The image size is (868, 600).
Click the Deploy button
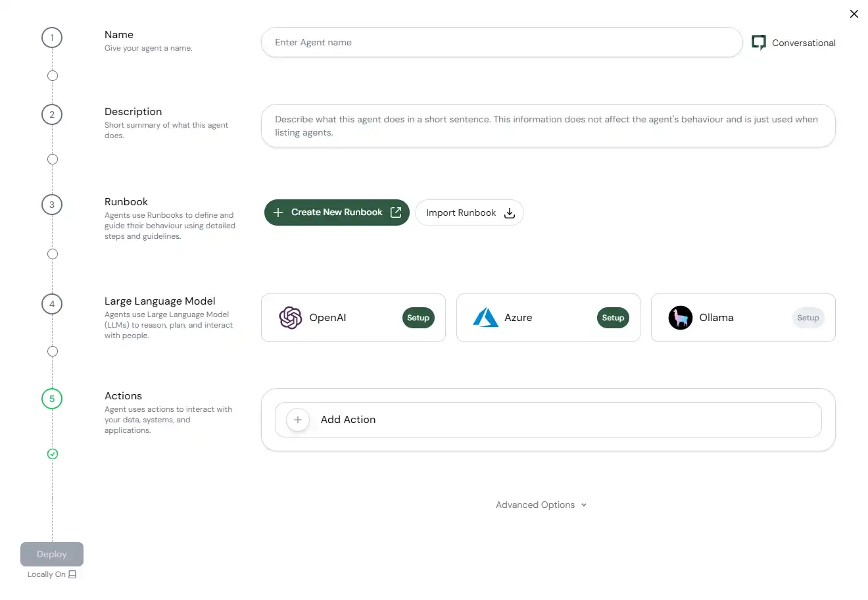52,554
